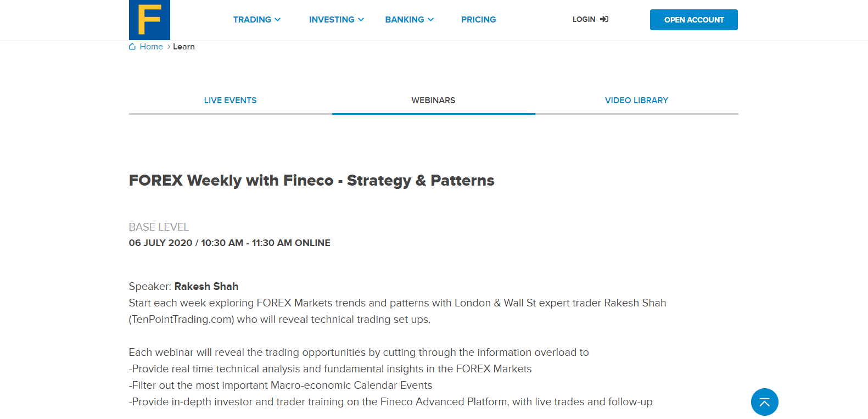Click the Learn breadcrumb label
The width and height of the screenshot is (868, 419).
(x=183, y=47)
